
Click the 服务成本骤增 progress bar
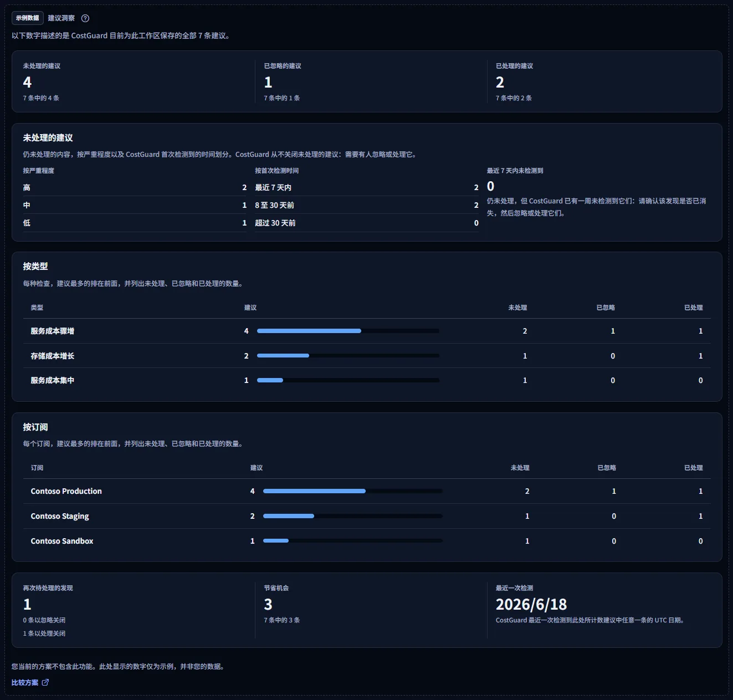pyautogui.click(x=348, y=331)
